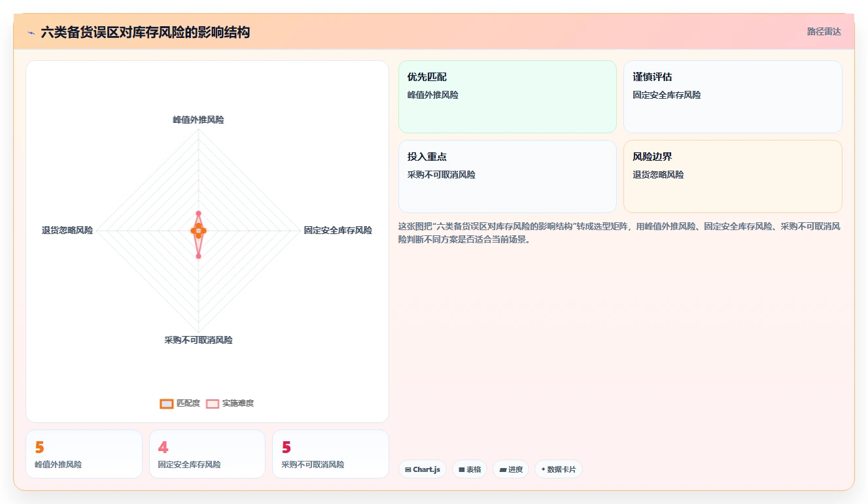Click the 固定安全库存风险 stat card showing 4
Screen dimensions: 868x504
(x=207, y=454)
